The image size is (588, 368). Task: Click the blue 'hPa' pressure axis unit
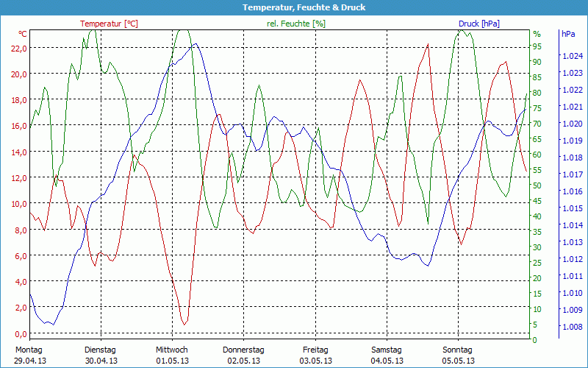568,34
